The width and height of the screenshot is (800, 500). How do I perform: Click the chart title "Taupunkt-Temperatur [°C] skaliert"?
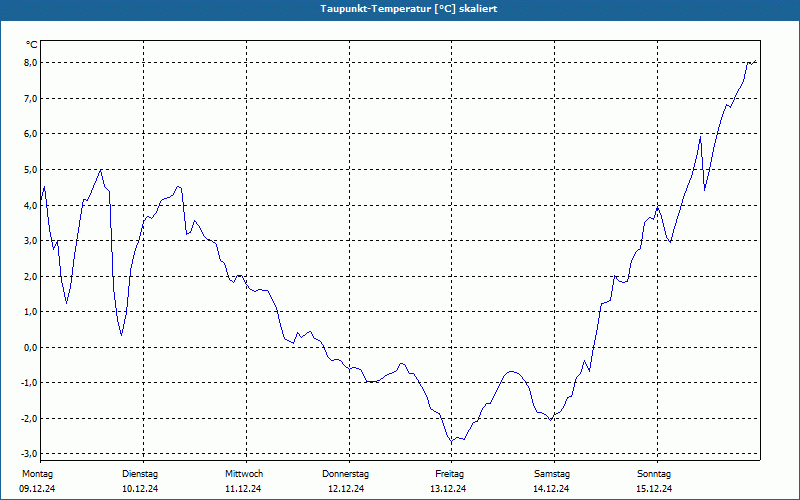[x=400, y=8]
